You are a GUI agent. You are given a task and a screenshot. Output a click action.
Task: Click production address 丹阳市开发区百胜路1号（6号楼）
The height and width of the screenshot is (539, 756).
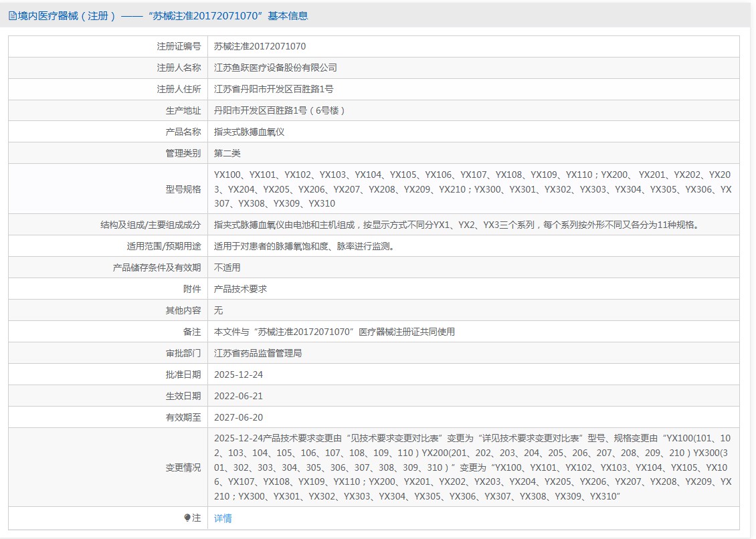(280, 110)
